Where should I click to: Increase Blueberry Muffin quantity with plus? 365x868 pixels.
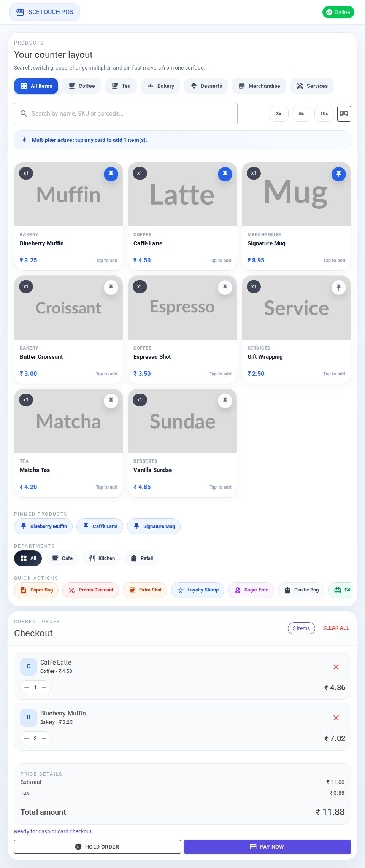pos(44,738)
